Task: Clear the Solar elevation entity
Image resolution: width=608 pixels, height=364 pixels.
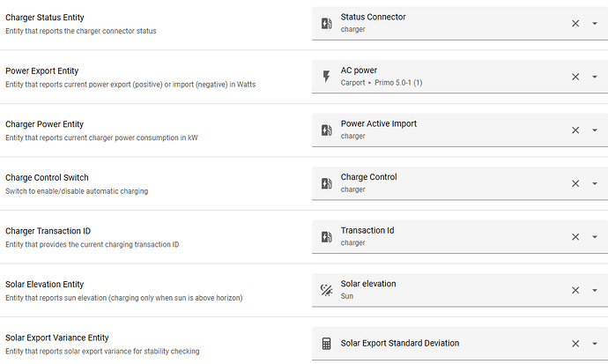Action: pyautogui.click(x=575, y=290)
